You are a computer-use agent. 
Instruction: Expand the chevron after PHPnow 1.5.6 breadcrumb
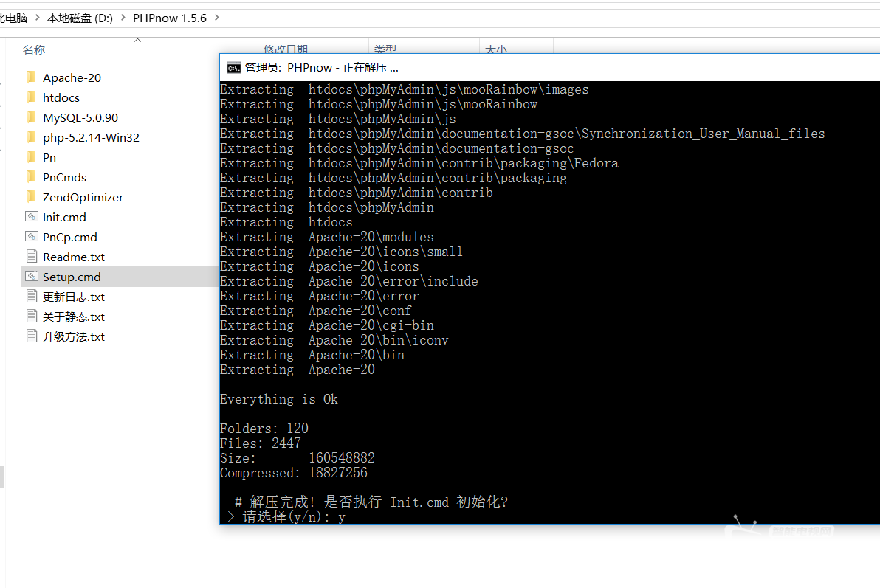pos(216,18)
